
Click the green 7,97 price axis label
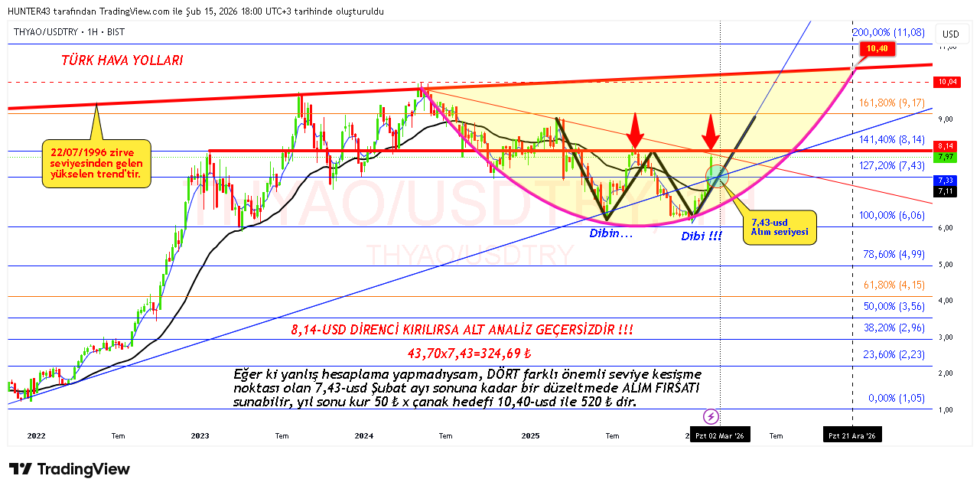pos(946,157)
